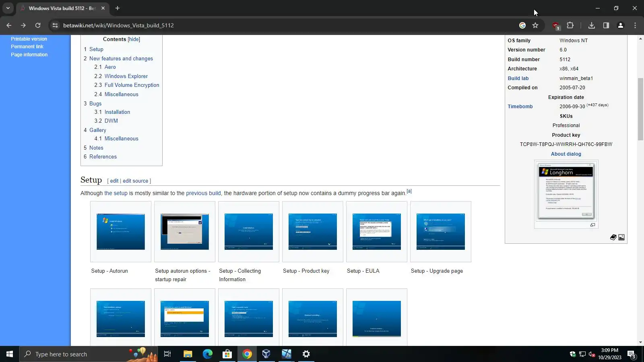Jump to the Notes section
Image resolution: width=644 pixels, height=362 pixels.
click(96, 148)
